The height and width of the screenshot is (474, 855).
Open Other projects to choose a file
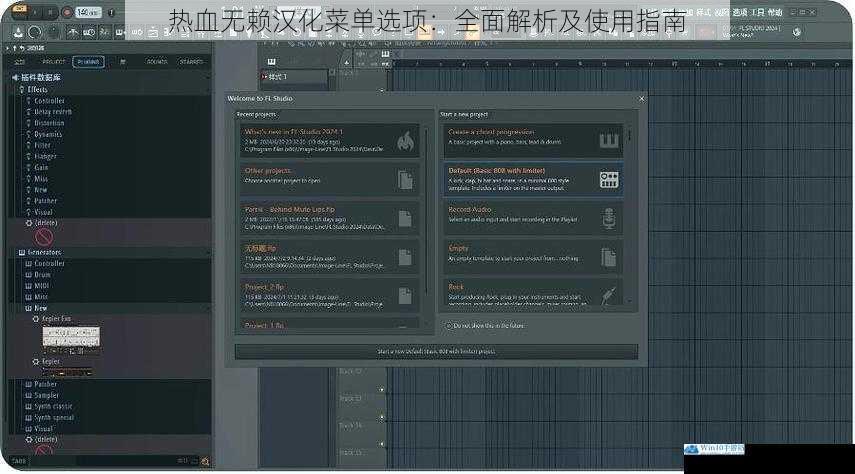pyautogui.click(x=329, y=179)
